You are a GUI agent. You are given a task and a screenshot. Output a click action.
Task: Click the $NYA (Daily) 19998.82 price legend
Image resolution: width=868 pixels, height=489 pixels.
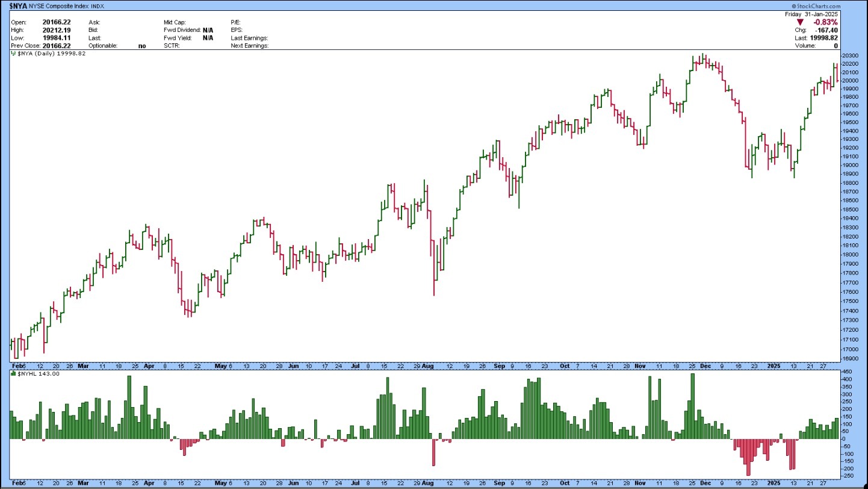coord(52,54)
